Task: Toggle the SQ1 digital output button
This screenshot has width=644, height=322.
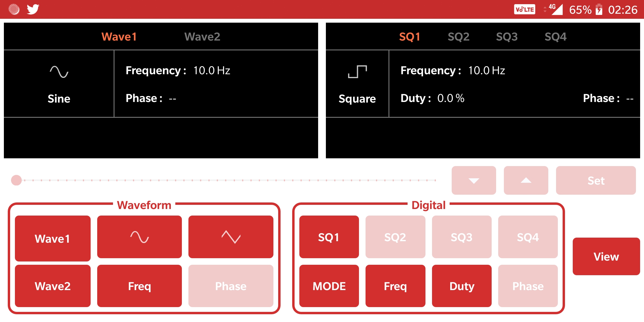Action: coord(329,237)
